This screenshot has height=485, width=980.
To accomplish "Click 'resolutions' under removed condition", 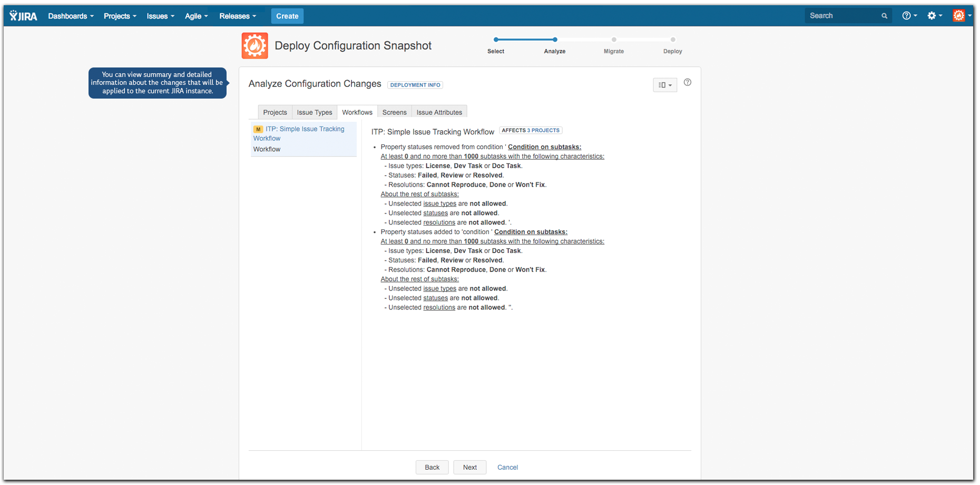I will [439, 222].
